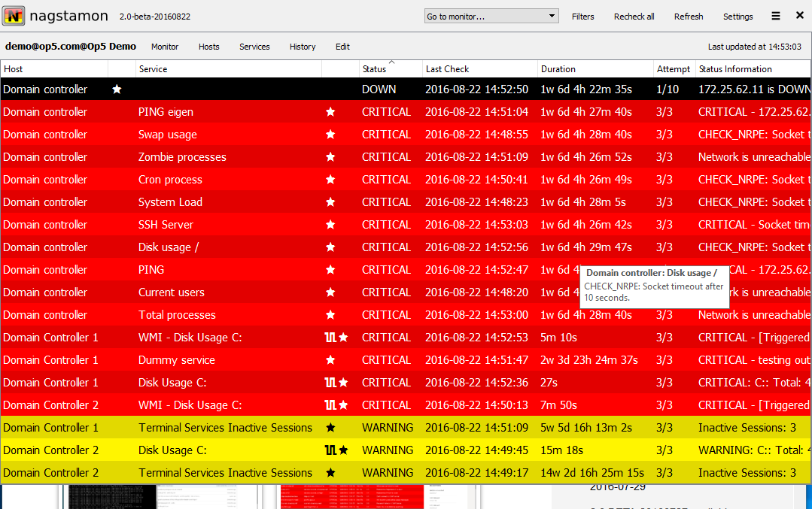812x509 pixels.
Task: Click the Refresh button
Action: point(689,17)
